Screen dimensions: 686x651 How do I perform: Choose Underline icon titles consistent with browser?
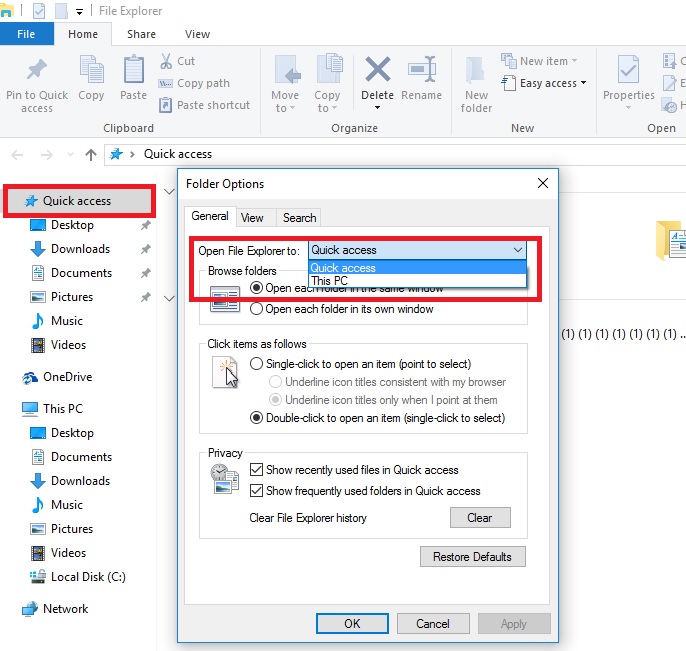pyautogui.click(x=275, y=382)
